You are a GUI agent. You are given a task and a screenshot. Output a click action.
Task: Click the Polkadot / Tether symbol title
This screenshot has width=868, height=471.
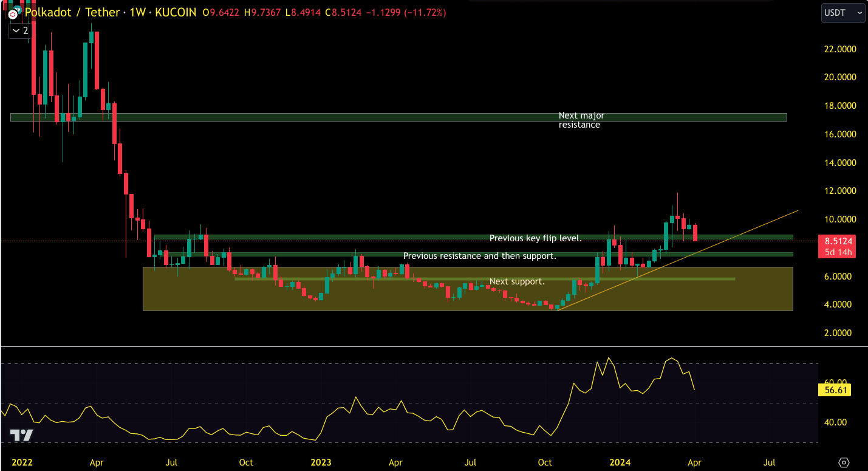coord(72,12)
